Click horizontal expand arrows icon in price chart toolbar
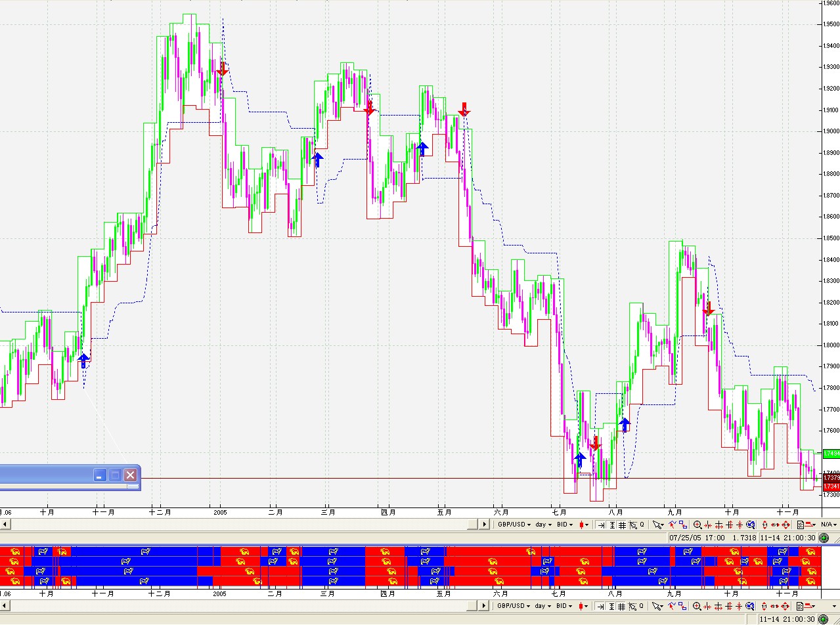Image resolution: width=840 pixels, height=625 pixels. [x=719, y=525]
